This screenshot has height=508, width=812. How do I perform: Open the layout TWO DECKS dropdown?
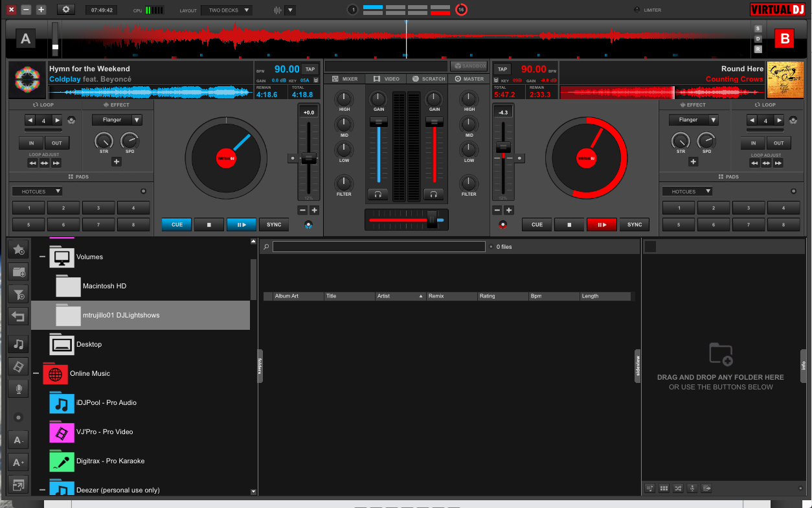pos(227,10)
